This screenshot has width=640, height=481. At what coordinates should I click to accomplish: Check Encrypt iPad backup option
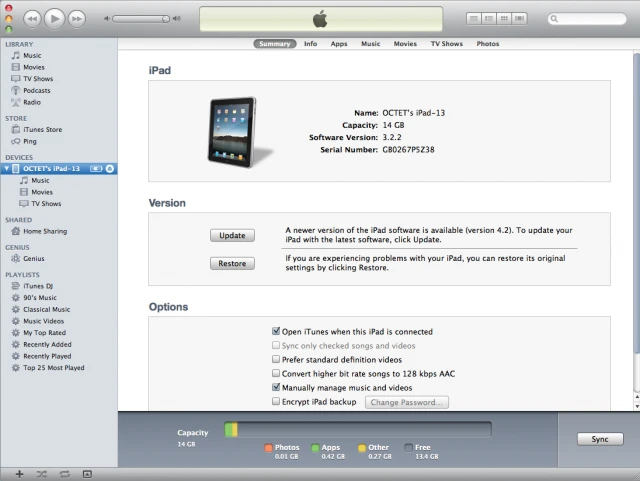coord(276,401)
